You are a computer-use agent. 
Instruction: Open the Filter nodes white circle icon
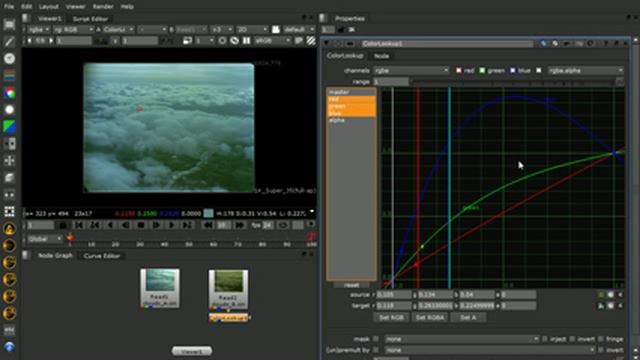click(x=9, y=110)
